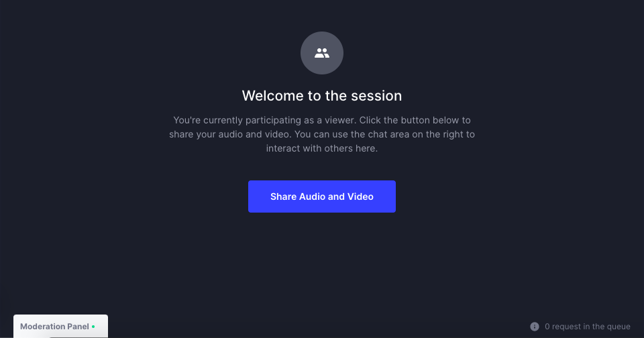644x338 pixels.
Task: Click the line 'interact with others here.'
Action: [321, 148]
